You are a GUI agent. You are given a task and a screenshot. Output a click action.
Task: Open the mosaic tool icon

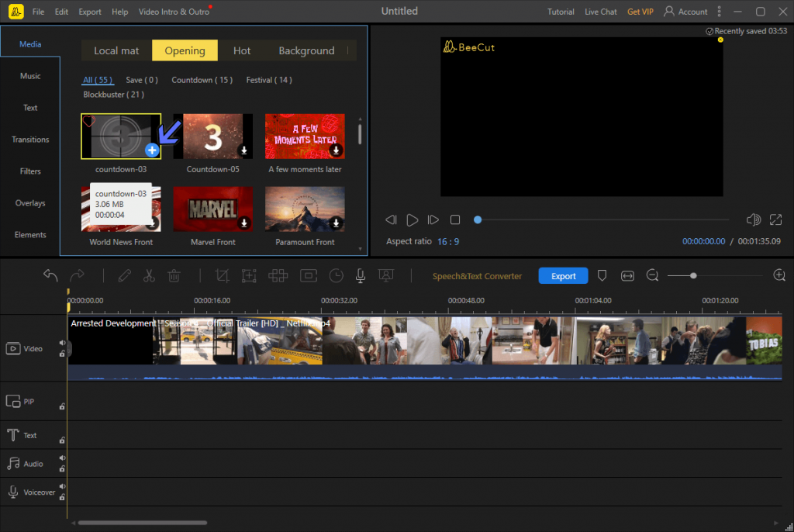pyautogui.click(x=278, y=275)
